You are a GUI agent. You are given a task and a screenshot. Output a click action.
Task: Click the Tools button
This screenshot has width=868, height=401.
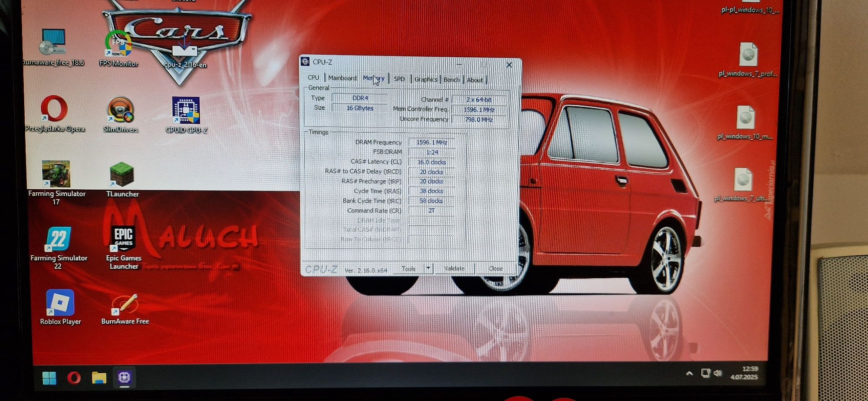(409, 269)
